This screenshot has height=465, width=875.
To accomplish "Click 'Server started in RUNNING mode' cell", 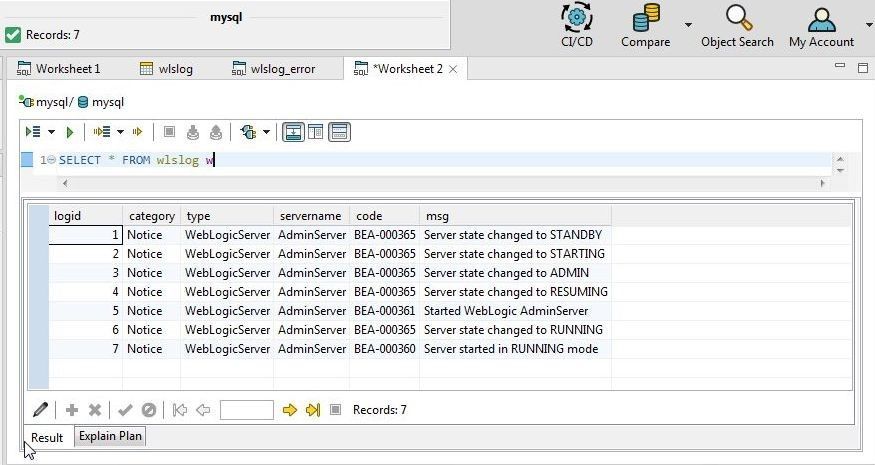I will (x=515, y=349).
